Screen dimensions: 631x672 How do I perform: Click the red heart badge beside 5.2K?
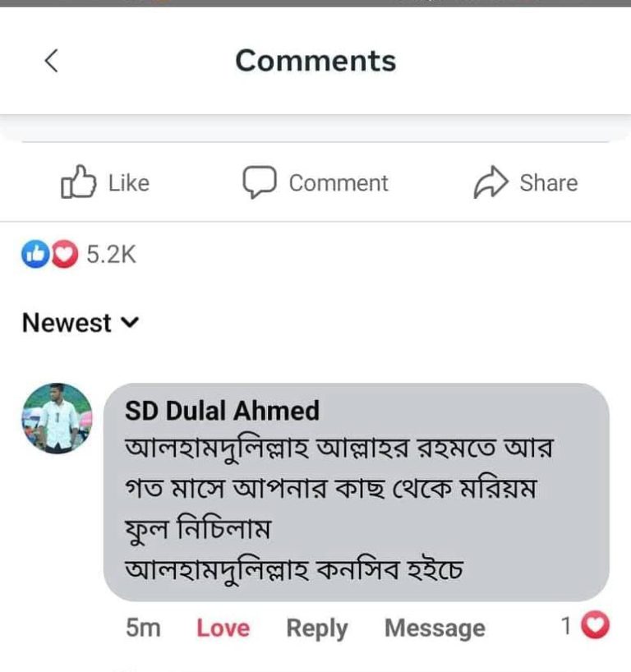click(63, 255)
